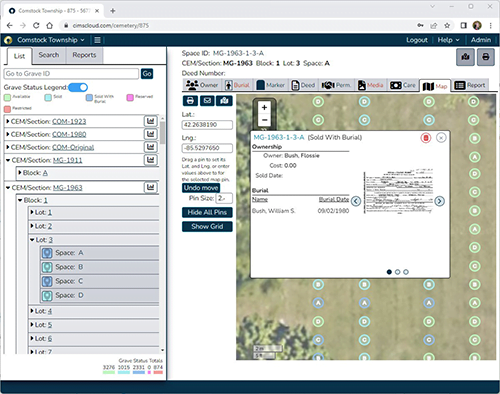Select second carousel dot in popup
The width and height of the screenshot is (500, 394).
tap(397, 272)
